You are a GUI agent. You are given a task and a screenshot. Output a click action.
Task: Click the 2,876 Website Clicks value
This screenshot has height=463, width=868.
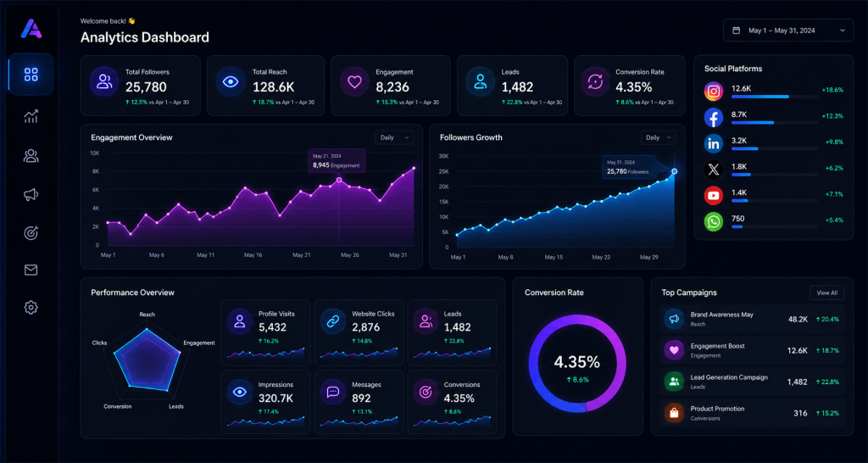366,327
